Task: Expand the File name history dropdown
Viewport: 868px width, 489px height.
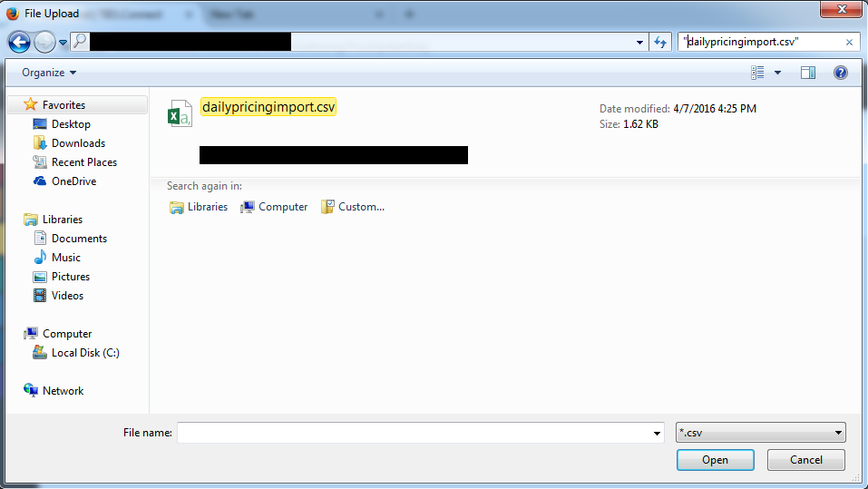Action: point(658,434)
